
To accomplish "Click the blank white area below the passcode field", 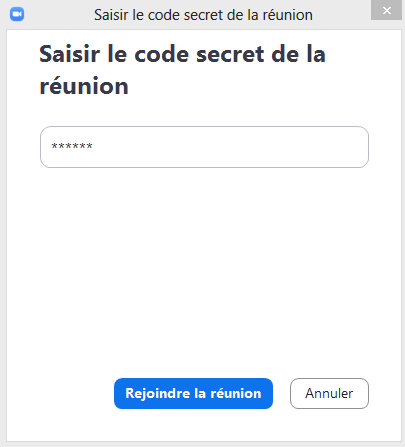I will coord(204,267).
